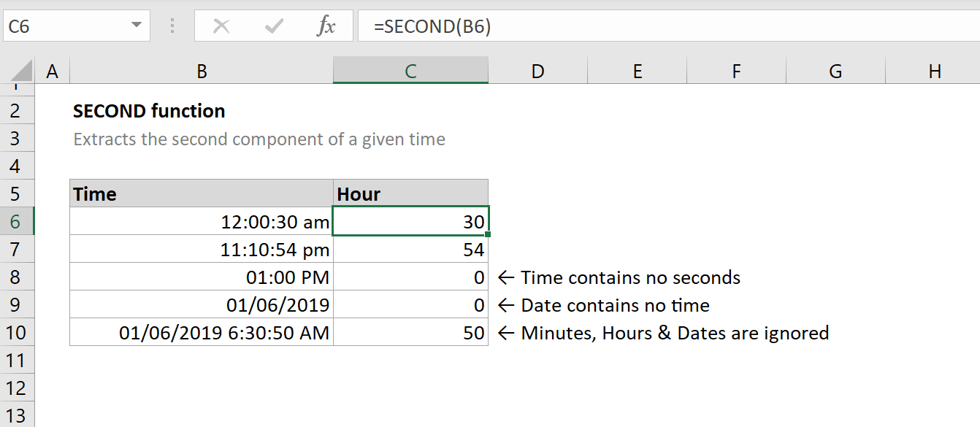Click the enter checkmark formula bar icon
The width and height of the screenshot is (980, 427).
pyautogui.click(x=275, y=27)
